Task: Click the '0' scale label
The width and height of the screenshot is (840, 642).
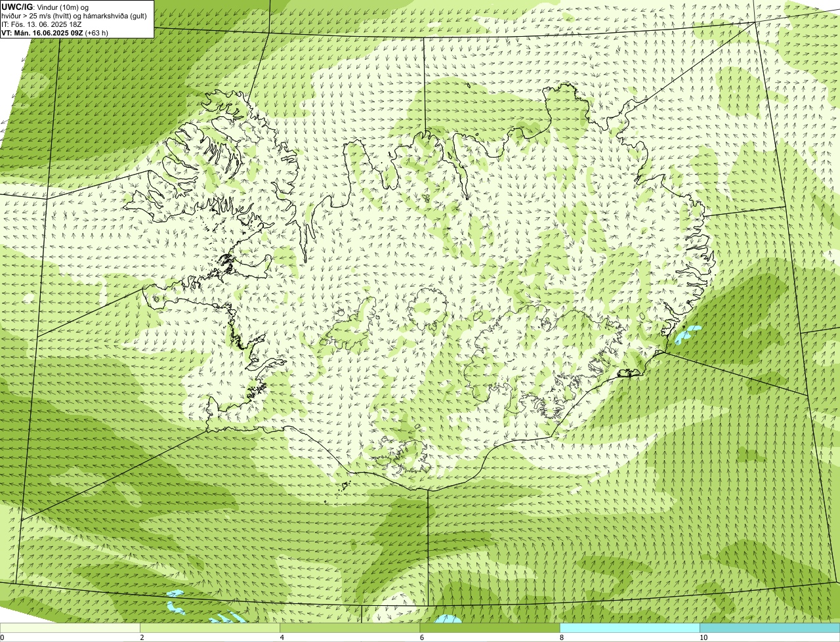Action: pyautogui.click(x=2, y=637)
